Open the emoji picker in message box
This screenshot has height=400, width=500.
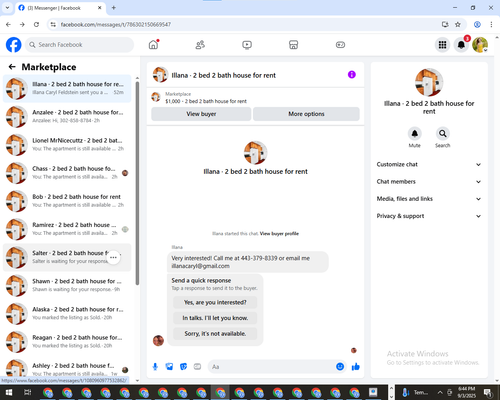340,367
